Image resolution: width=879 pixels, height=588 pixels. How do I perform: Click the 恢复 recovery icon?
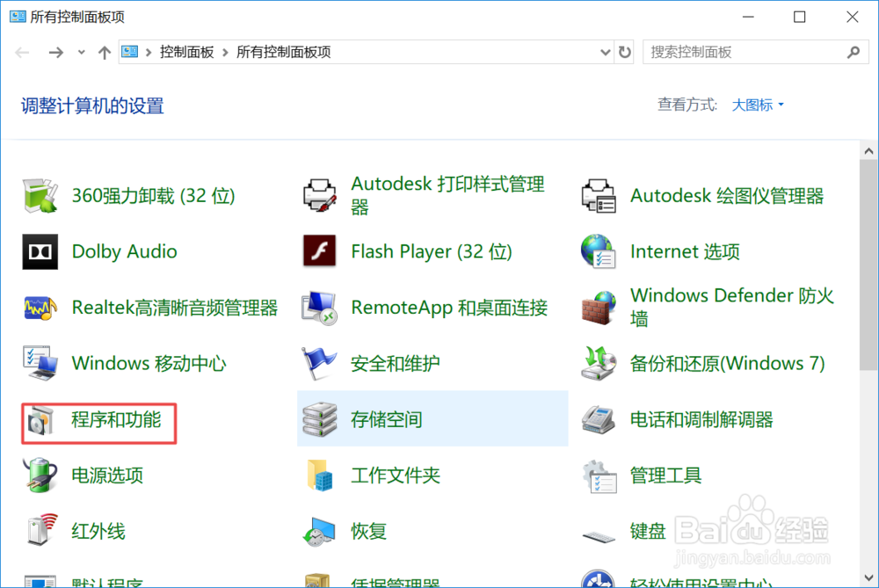(x=320, y=532)
